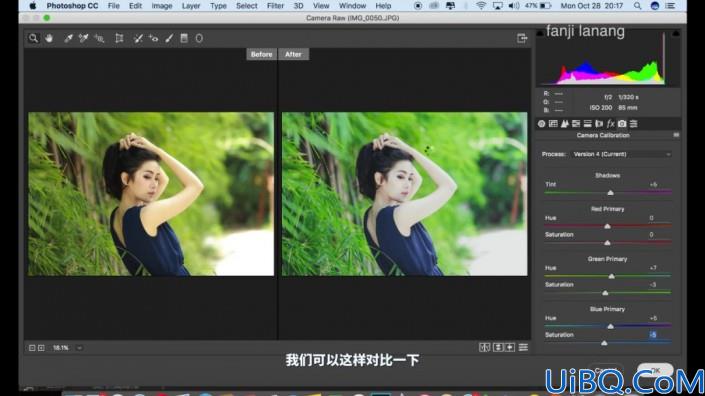705x396 pixels.
Task: Click the OK button
Action: click(x=655, y=370)
